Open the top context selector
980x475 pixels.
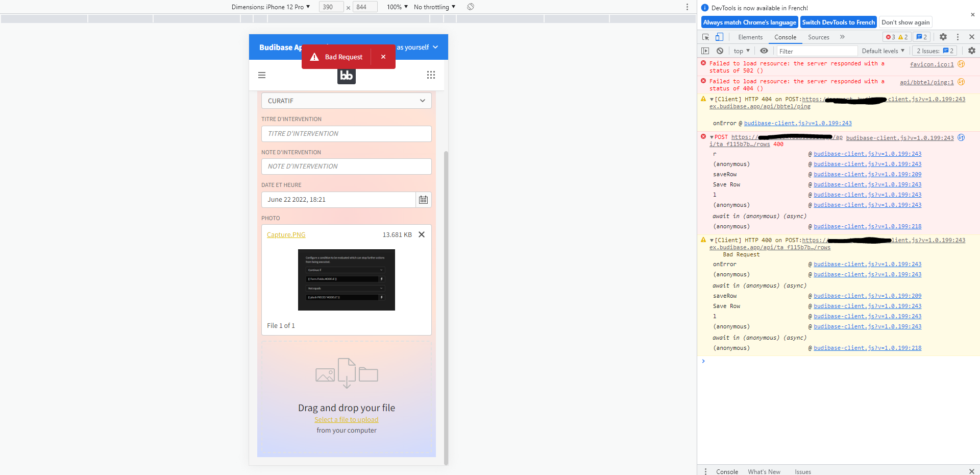click(742, 51)
